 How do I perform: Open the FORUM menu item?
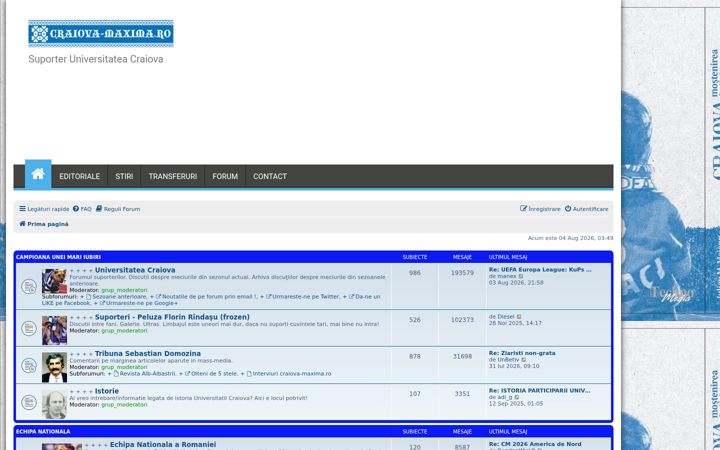coord(225,176)
